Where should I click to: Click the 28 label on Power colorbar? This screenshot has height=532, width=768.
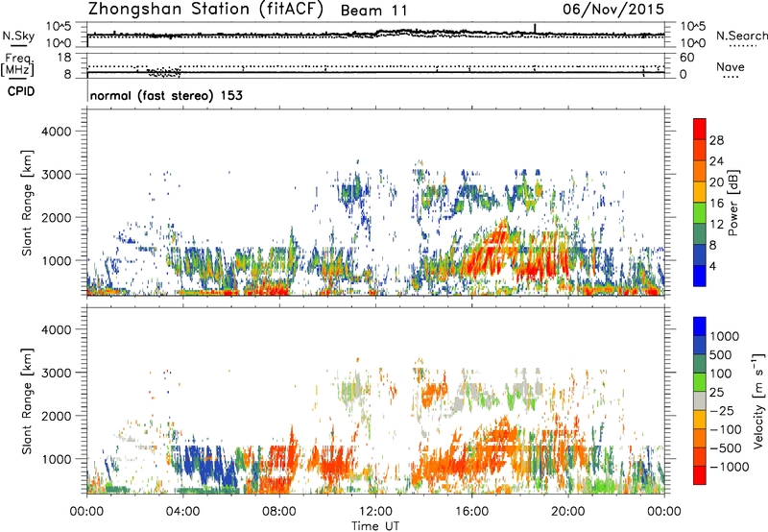(716, 140)
